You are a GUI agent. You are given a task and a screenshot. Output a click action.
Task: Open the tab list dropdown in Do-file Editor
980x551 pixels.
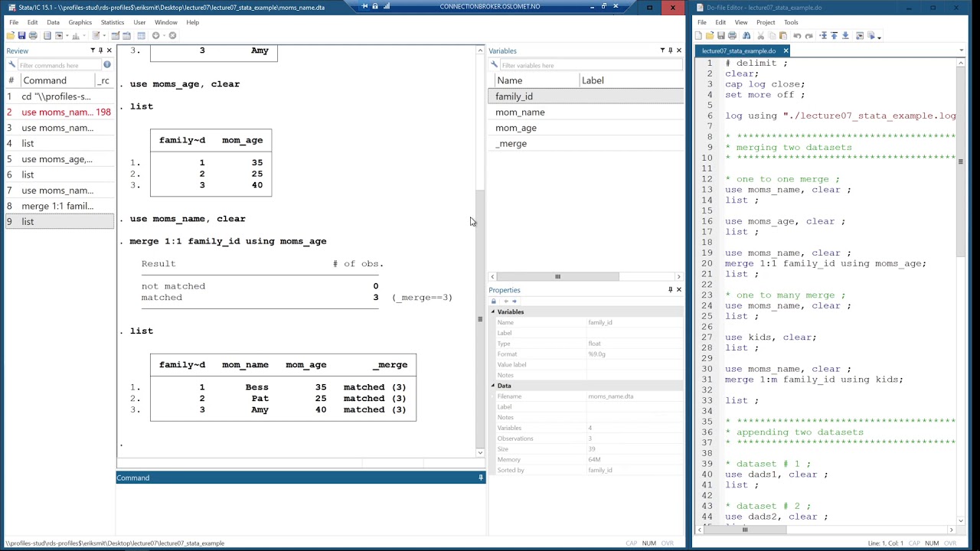click(961, 51)
